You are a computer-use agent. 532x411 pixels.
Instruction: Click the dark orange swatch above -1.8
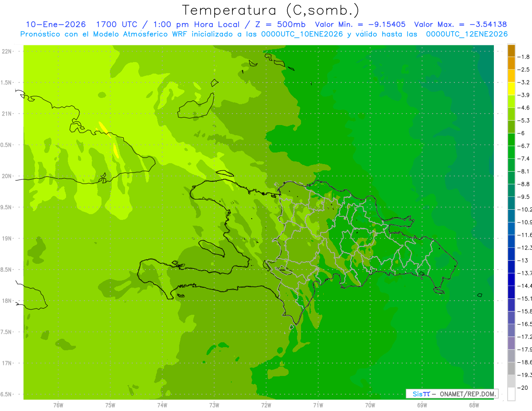[511, 51]
